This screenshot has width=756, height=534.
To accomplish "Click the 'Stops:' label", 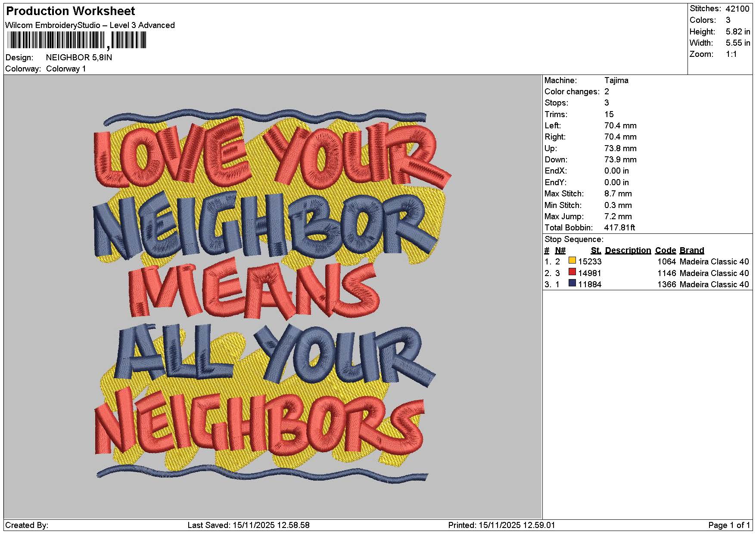I will [x=556, y=103].
